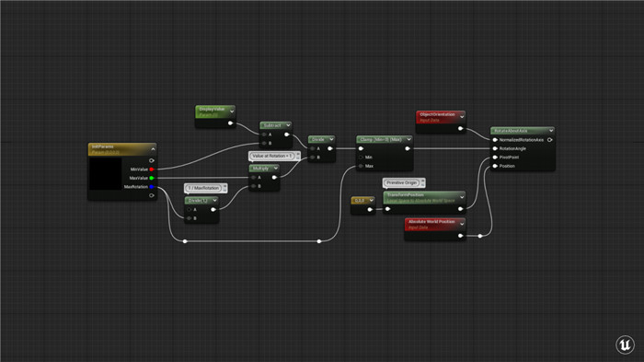Click the Unreal Engine logo icon
The height and width of the screenshot is (362, 644).
pyautogui.click(x=625, y=344)
